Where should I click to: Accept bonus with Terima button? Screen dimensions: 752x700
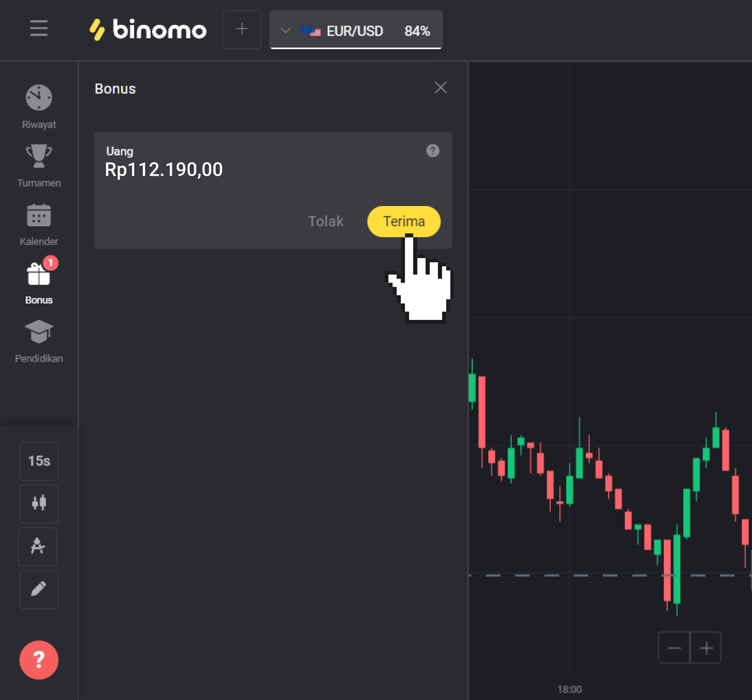tap(403, 221)
